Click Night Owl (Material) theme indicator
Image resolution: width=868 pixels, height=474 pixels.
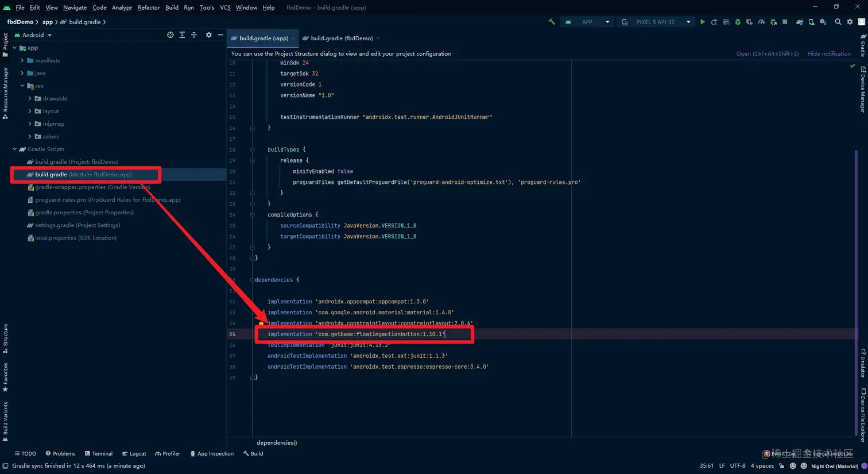[834, 467]
